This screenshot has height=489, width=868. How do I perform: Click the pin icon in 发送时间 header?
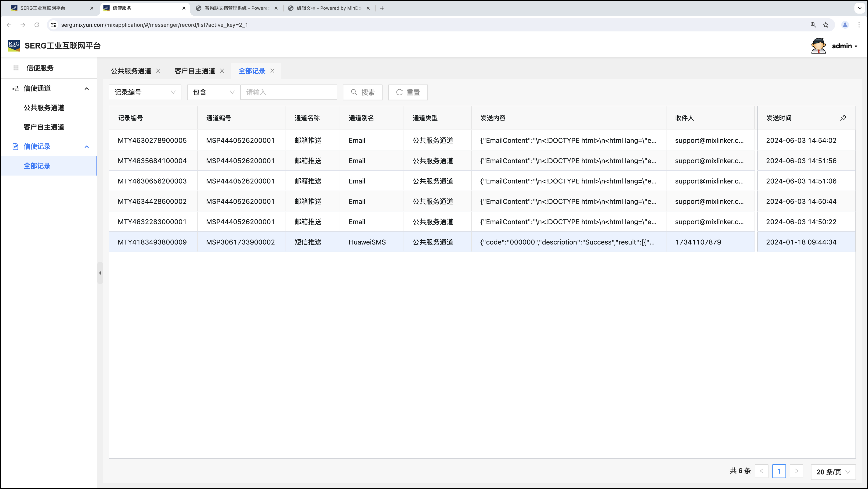click(x=843, y=118)
